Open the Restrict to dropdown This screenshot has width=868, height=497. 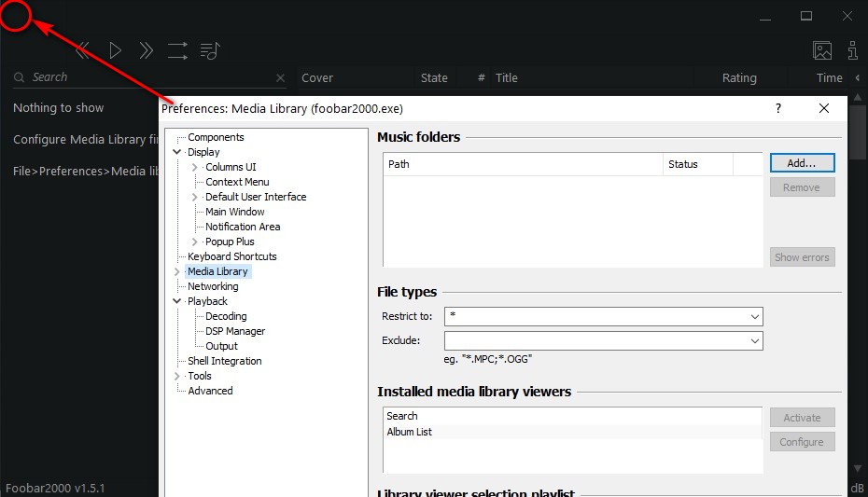(x=754, y=317)
